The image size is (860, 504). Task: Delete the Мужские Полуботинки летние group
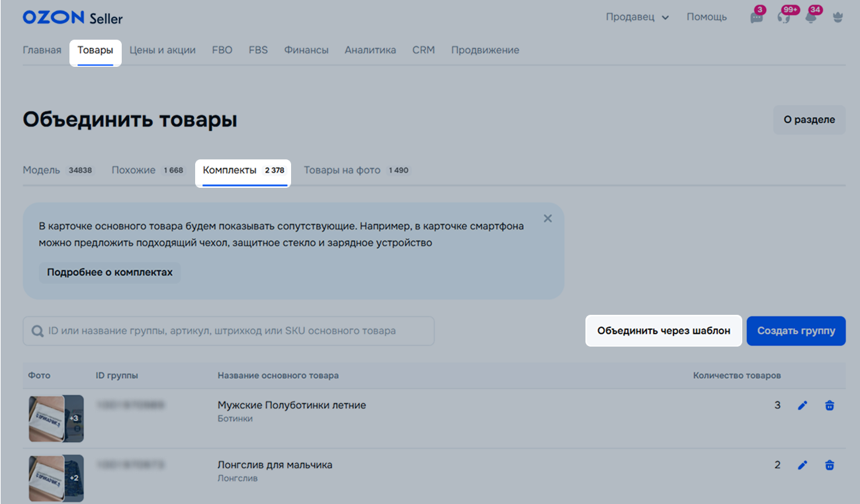tap(830, 405)
